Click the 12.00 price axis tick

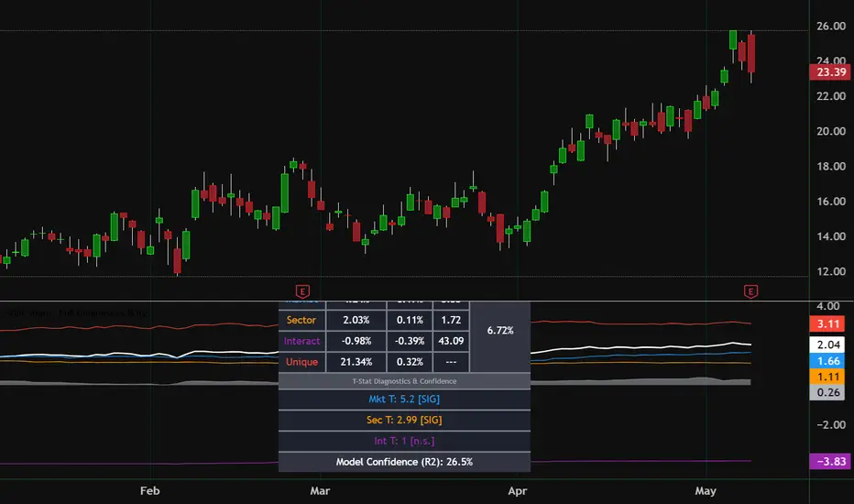click(x=830, y=271)
